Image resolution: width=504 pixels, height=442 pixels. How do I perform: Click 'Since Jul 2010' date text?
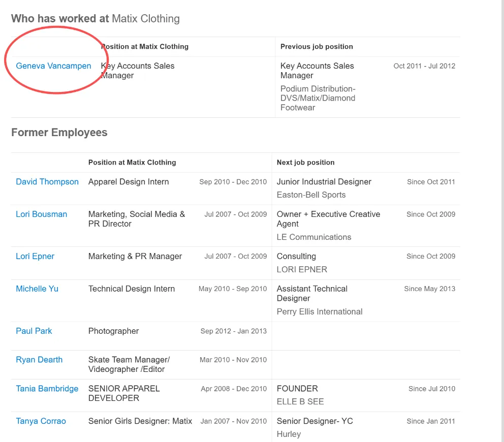pyautogui.click(x=432, y=389)
